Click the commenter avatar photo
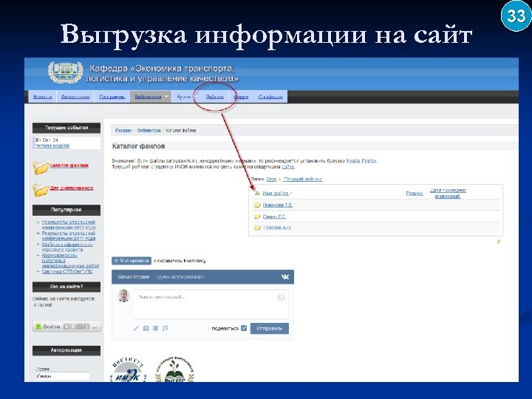This screenshot has height=399, width=532. [123, 296]
